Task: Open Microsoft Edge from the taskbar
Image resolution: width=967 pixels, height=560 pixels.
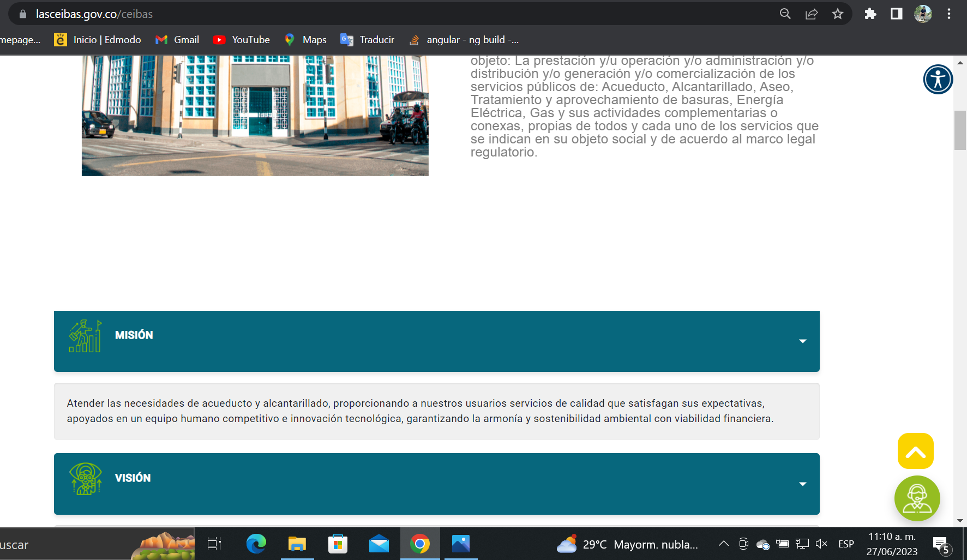Action: pos(256,544)
